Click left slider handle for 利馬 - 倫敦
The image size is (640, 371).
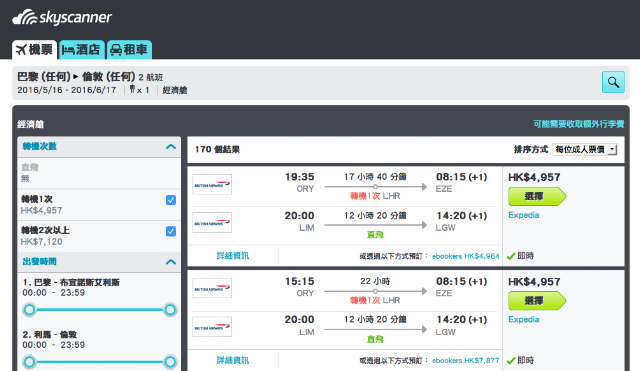29,362
